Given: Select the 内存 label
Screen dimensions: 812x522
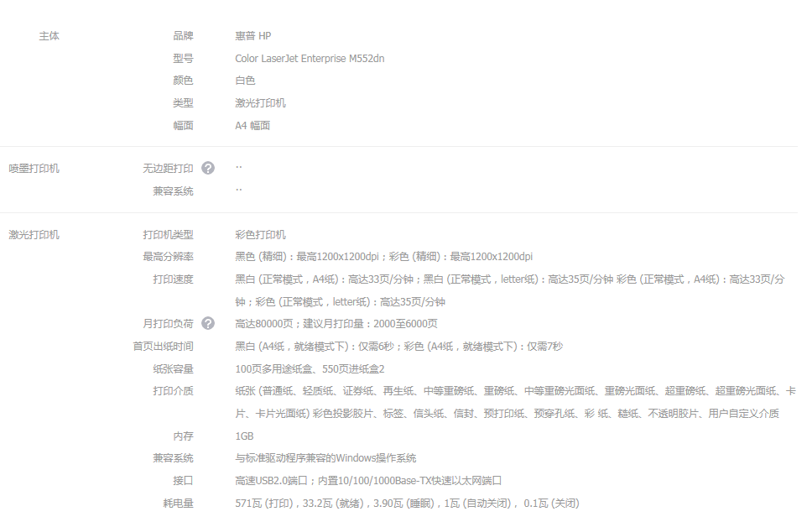Looking at the screenshot, I should [x=183, y=436].
